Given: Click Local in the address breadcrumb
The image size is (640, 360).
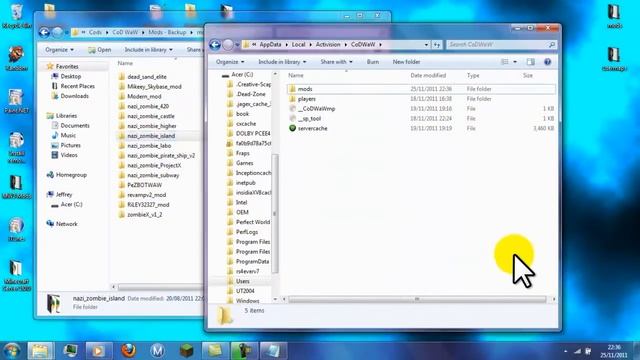Looking at the screenshot, I should click(298, 44).
